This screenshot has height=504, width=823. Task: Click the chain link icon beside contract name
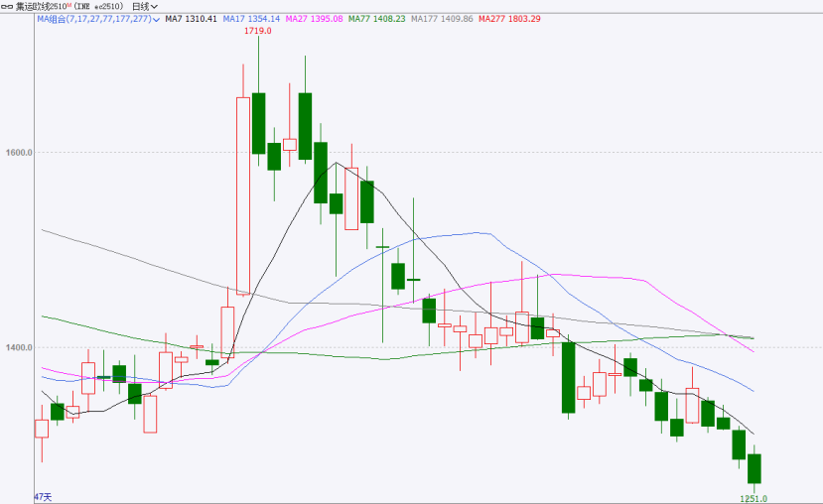tap(7, 7)
